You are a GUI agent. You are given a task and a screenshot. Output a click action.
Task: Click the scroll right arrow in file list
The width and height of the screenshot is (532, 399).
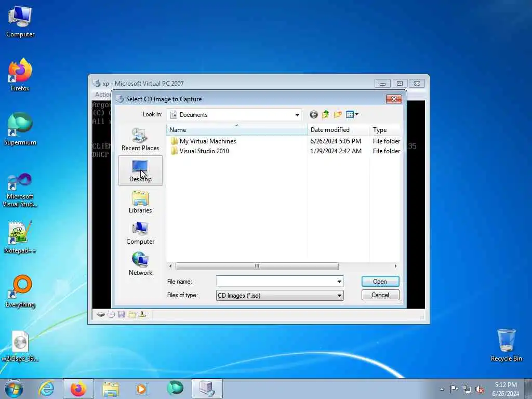tap(395, 267)
